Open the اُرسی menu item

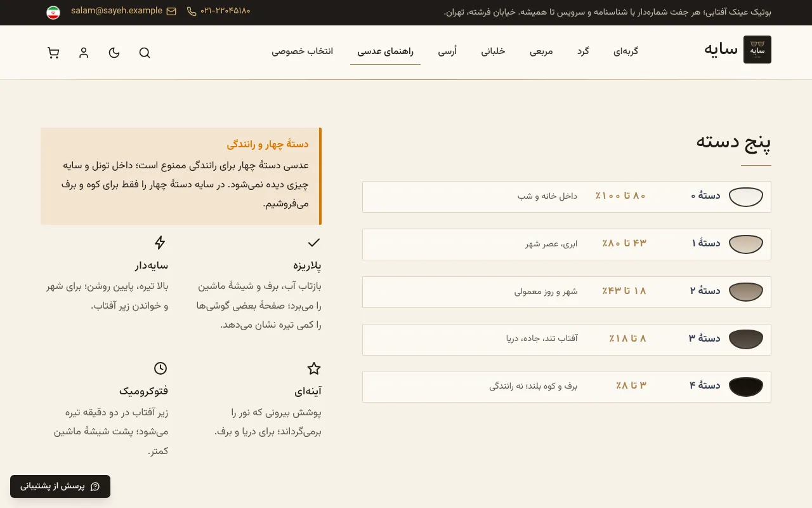447,51
